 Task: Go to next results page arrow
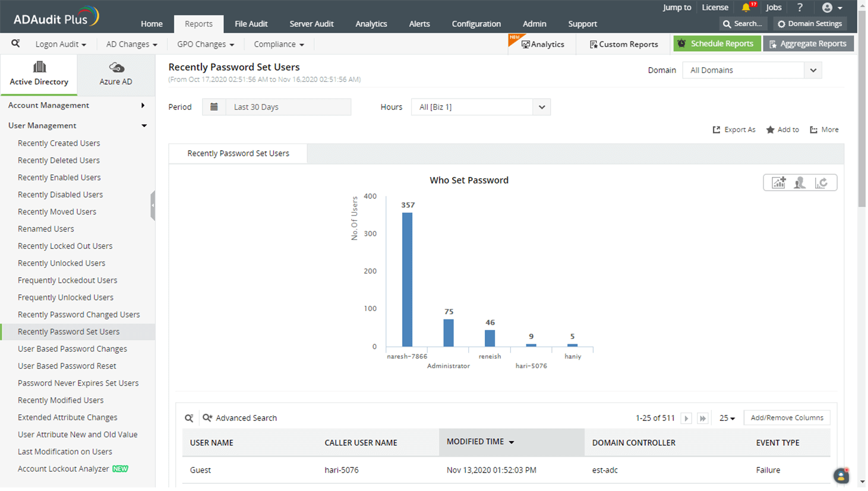(686, 419)
